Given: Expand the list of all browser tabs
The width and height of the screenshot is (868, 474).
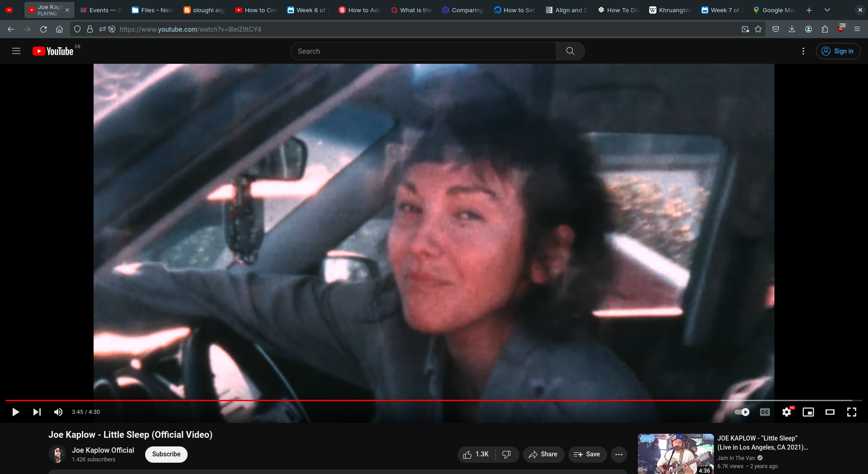Looking at the screenshot, I should pyautogui.click(x=827, y=10).
